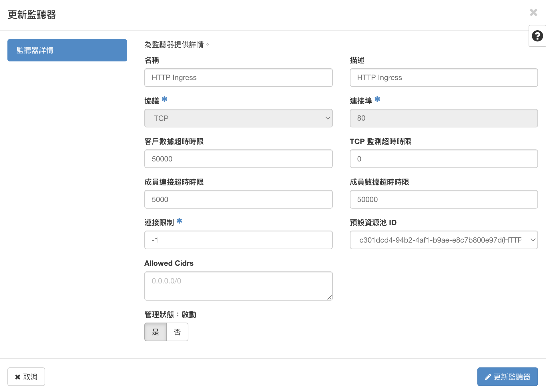Screen dimensions: 546x392
Task: Click the help question mark icon
Action: 537,36
